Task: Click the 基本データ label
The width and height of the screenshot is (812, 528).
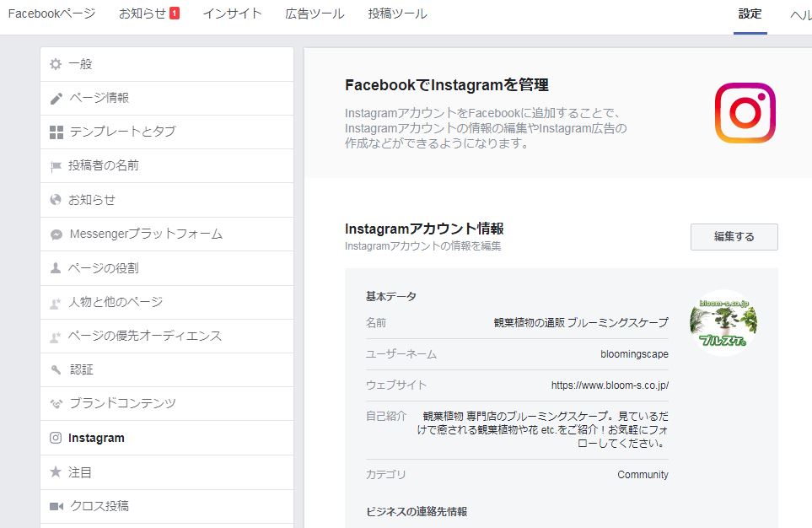Action: pyautogui.click(x=391, y=296)
